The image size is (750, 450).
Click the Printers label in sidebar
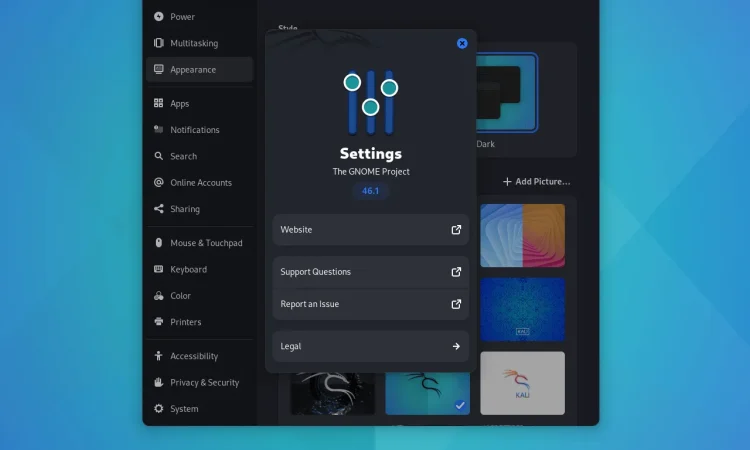[x=186, y=322]
